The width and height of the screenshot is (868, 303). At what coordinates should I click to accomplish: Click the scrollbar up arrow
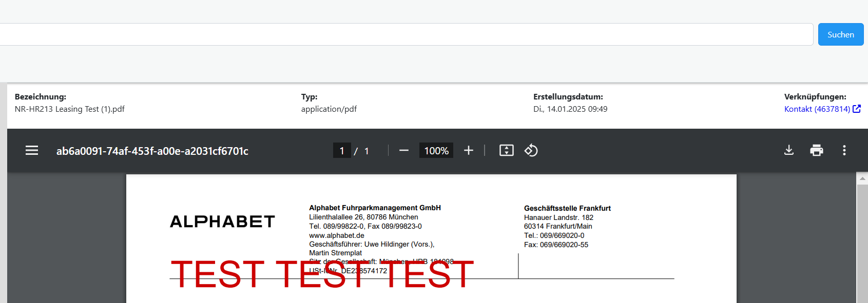tap(862, 178)
